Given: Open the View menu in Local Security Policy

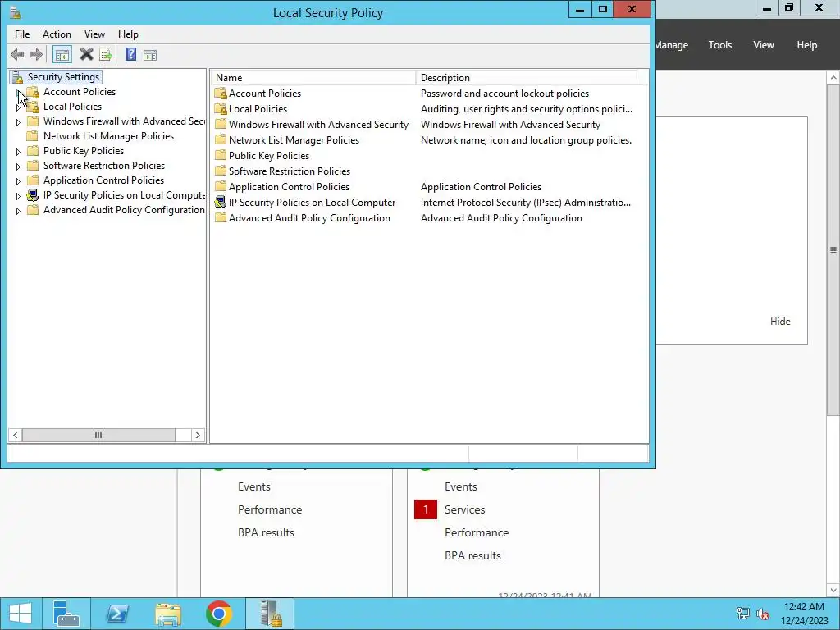Looking at the screenshot, I should tap(94, 34).
